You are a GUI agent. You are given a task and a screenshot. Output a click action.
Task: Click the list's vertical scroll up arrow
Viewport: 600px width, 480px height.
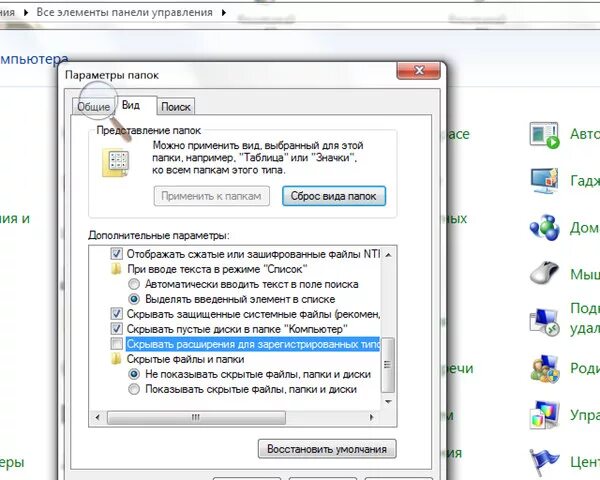pyautogui.click(x=388, y=254)
